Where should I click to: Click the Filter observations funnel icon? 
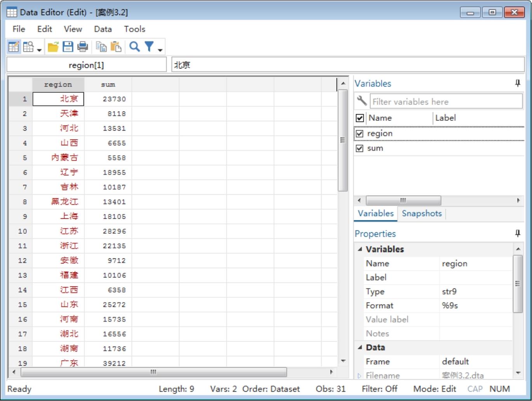click(x=149, y=47)
